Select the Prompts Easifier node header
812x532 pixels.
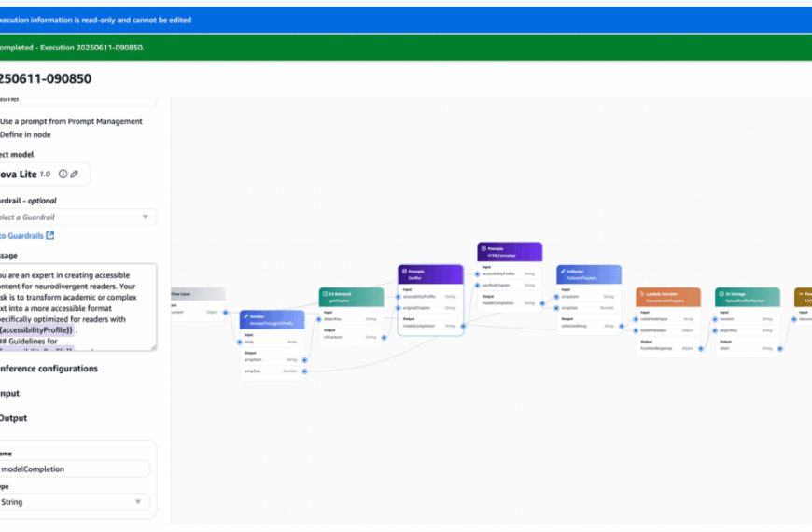pos(430,274)
